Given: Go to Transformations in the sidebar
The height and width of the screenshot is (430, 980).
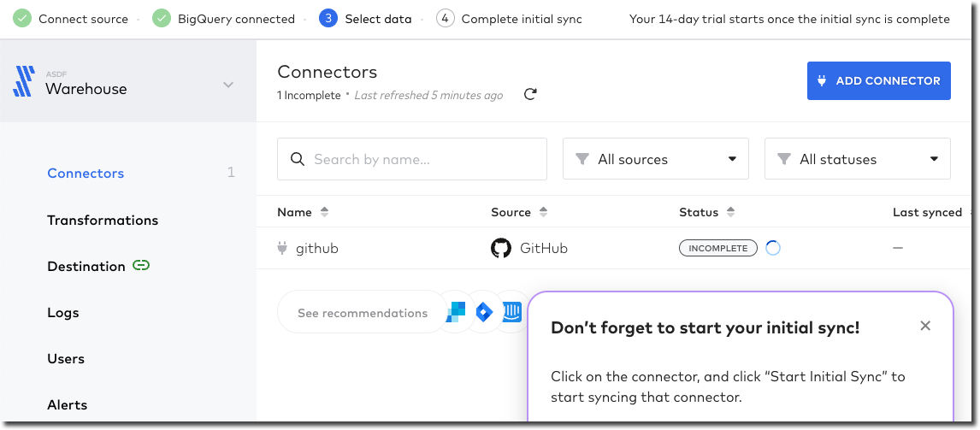Looking at the screenshot, I should [x=103, y=220].
